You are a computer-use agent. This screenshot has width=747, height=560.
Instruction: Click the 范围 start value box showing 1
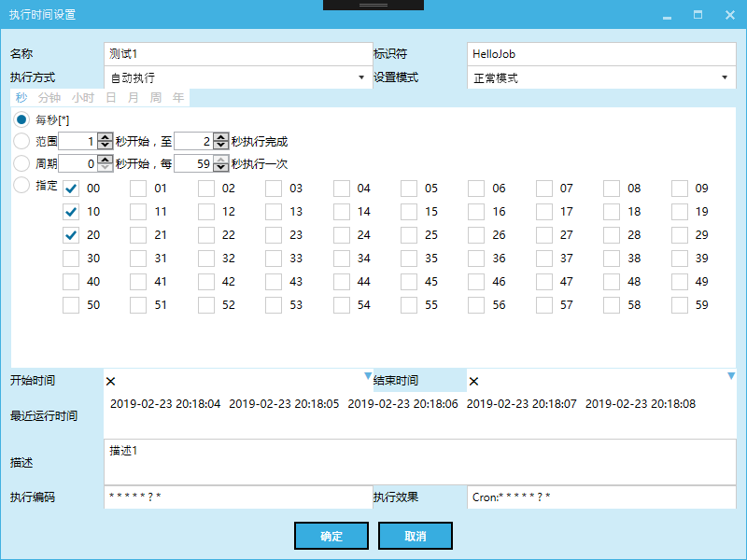pos(78,141)
